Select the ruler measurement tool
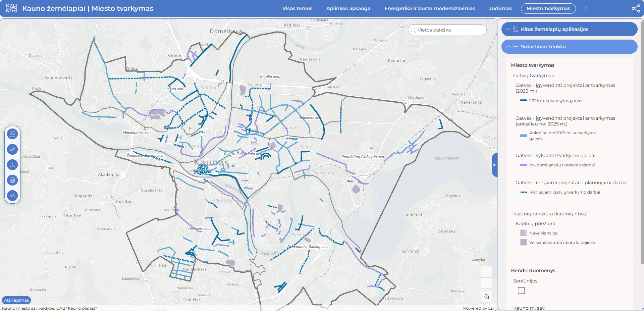This screenshot has width=644, height=311. pos(12,149)
